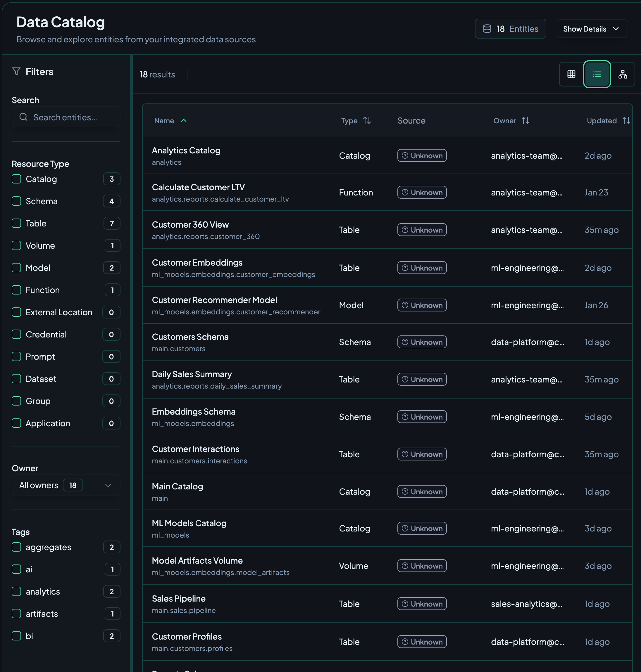Image resolution: width=641 pixels, height=672 pixels.
Task: Click the Type column sort arrows
Action: 367,121
